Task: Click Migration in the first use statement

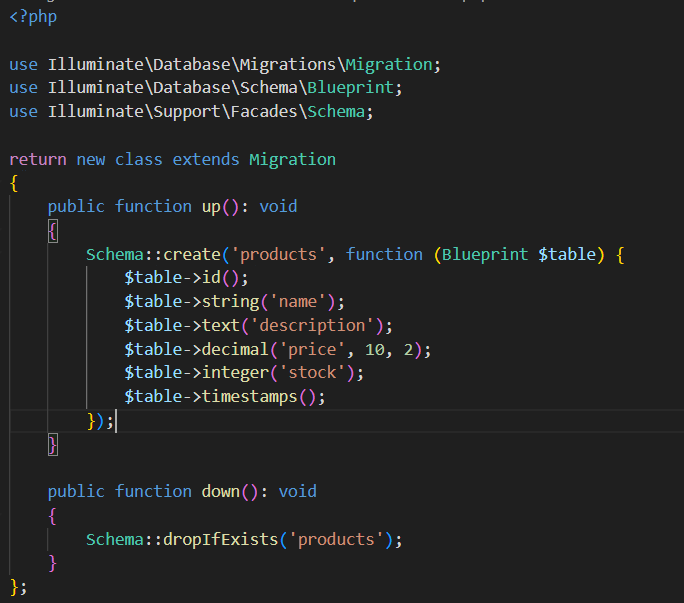Action: [x=391, y=64]
